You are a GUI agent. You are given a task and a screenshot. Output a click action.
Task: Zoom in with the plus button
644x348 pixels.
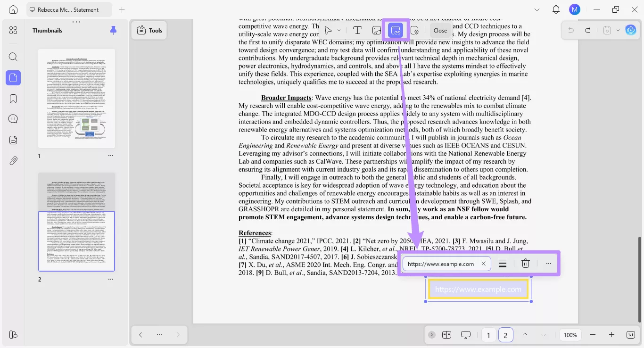[x=611, y=335]
